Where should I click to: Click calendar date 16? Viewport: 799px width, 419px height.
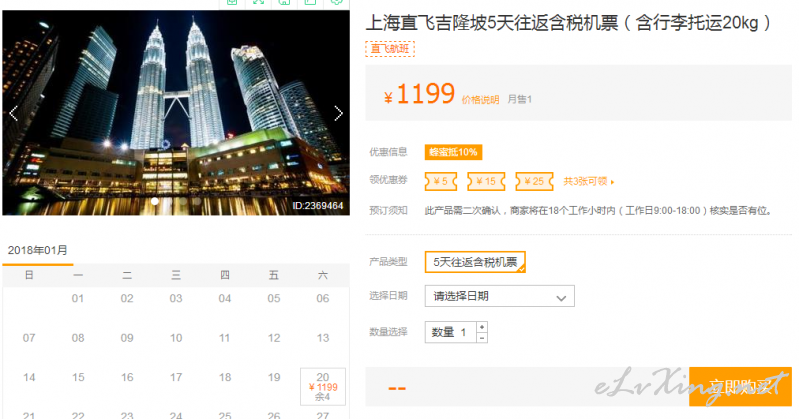point(127,377)
